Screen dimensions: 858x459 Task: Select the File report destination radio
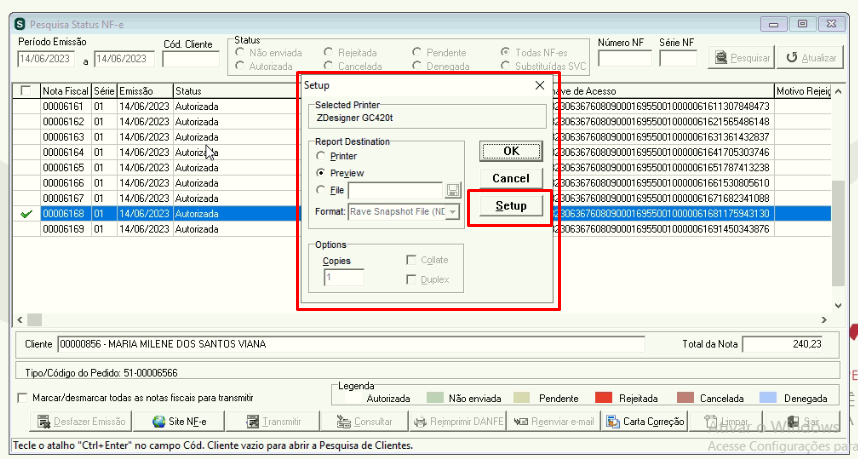coord(321,190)
